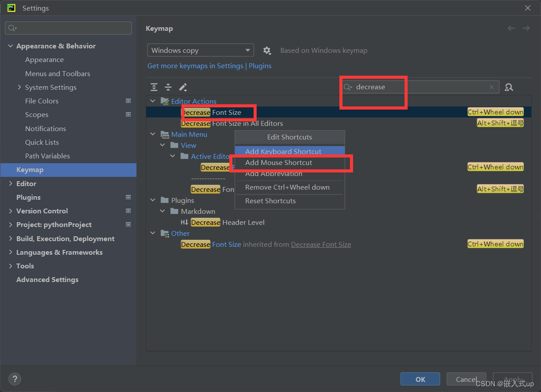Click the per-project icon beside File Colors
Screen dimensions: 541x392
[x=128, y=101]
